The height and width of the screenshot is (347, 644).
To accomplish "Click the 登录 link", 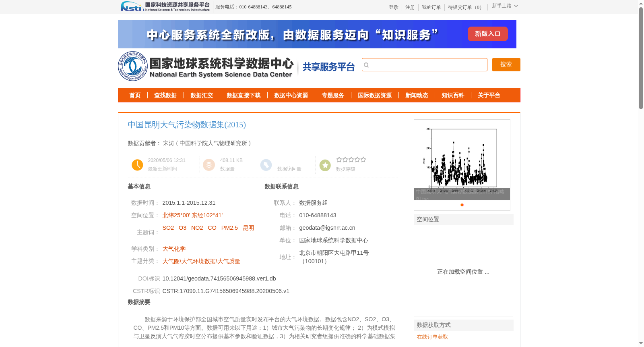I will tap(394, 7).
